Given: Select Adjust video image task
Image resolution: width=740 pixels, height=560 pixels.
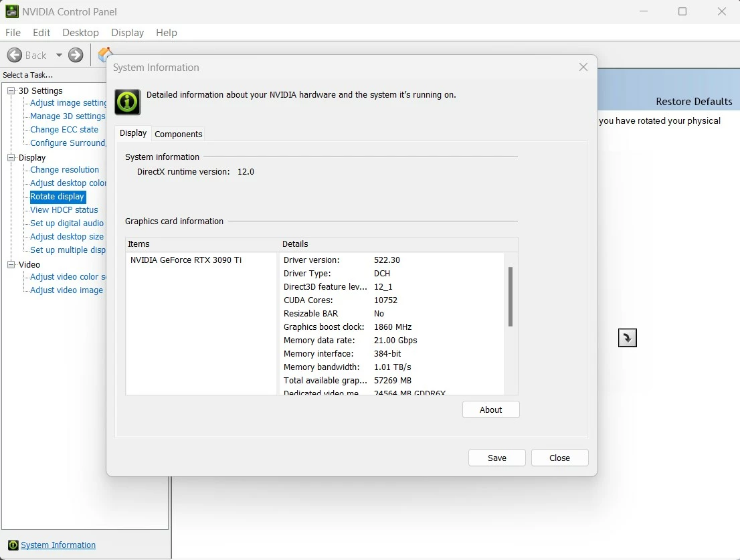Looking at the screenshot, I should click(x=66, y=290).
